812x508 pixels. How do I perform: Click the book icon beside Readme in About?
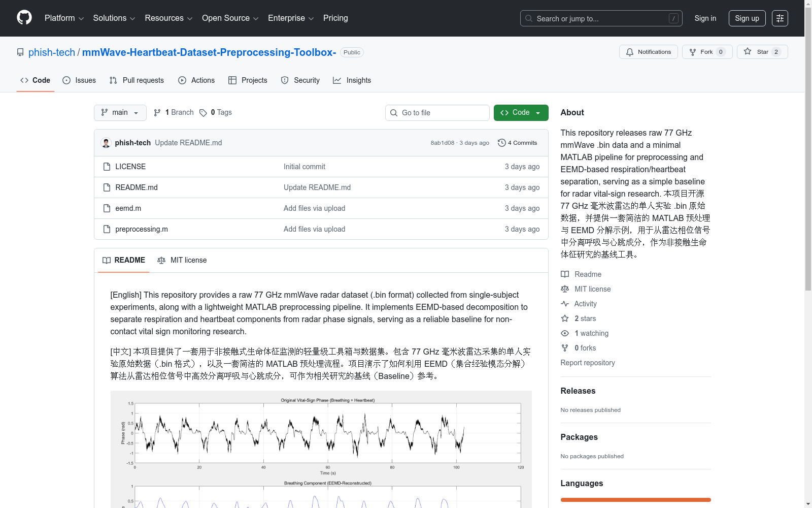coord(565,274)
